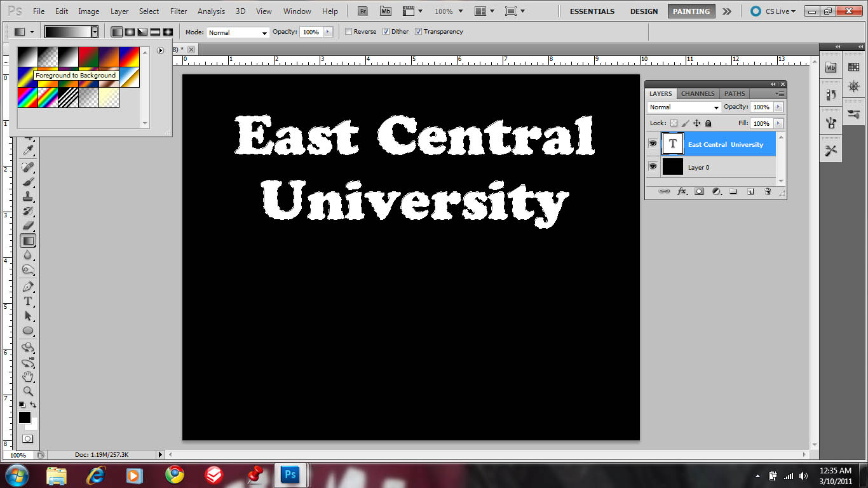Select the Spot Healing Brush tool
868x488 pixels.
pos(28,167)
